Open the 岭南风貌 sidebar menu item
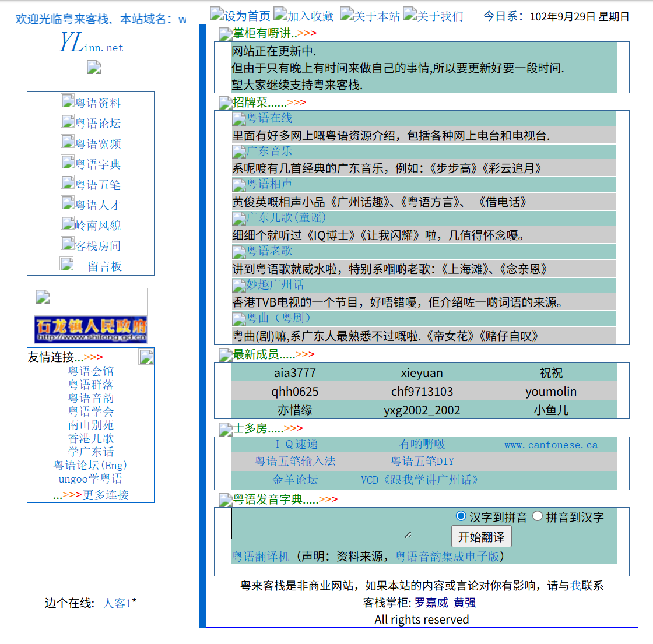The height and width of the screenshot is (644, 653). [x=98, y=225]
